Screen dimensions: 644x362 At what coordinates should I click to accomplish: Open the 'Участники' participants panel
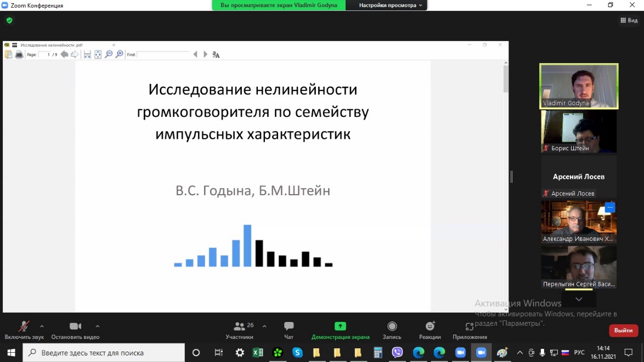coord(240,330)
